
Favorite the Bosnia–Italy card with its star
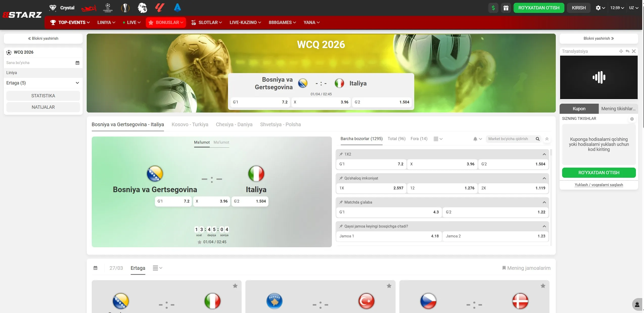[x=235, y=286]
